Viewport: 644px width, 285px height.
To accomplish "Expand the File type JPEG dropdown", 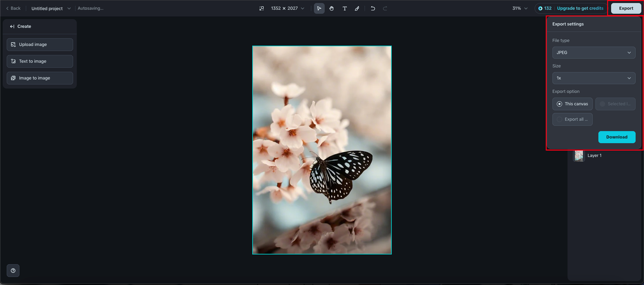I will pos(594,52).
